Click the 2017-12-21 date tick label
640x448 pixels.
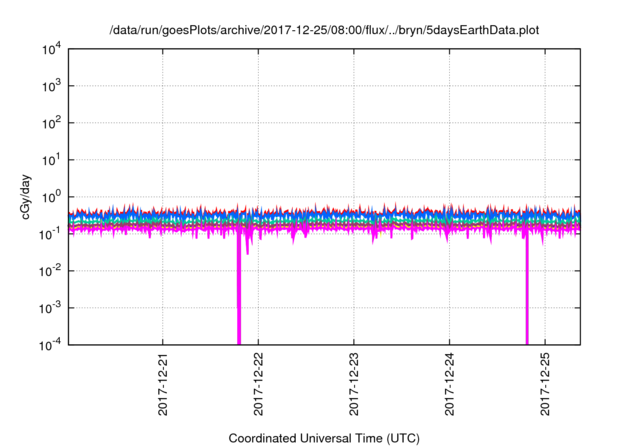pos(162,384)
